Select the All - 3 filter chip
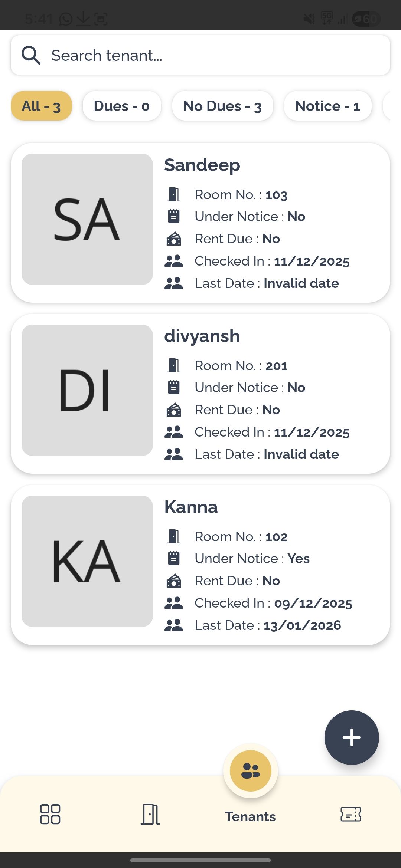Image resolution: width=401 pixels, height=868 pixels. point(41,106)
